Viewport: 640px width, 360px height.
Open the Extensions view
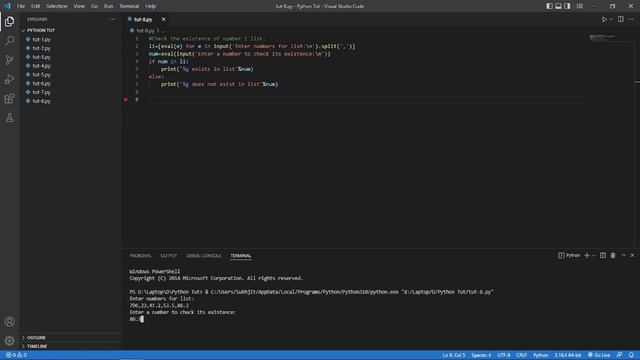9,98
